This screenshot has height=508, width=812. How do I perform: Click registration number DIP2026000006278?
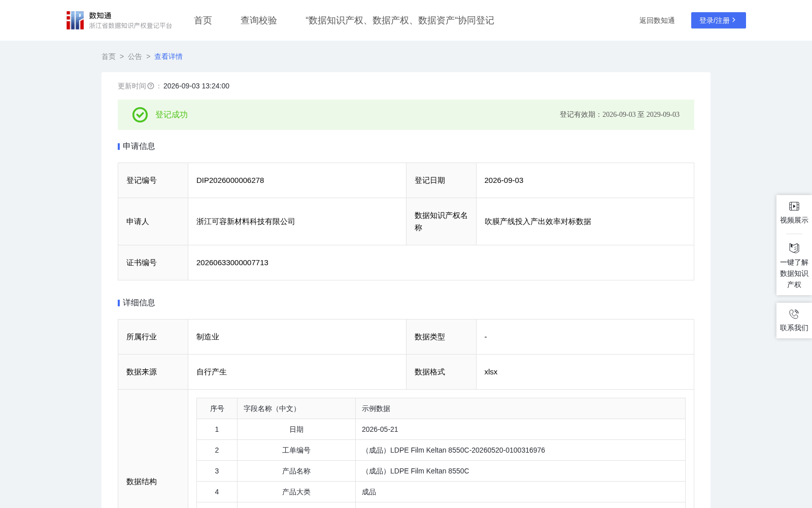230,180
